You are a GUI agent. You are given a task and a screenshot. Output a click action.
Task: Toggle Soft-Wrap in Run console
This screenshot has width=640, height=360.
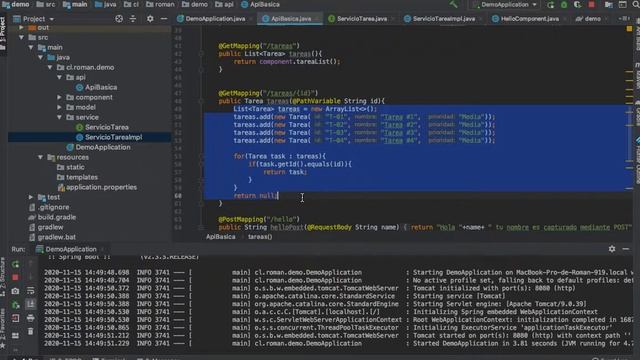(x=31, y=291)
